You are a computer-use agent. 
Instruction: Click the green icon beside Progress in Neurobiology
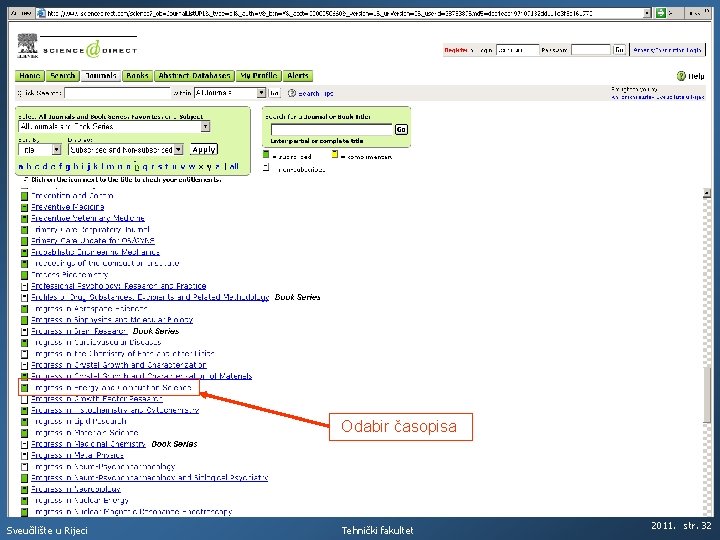(x=24, y=489)
